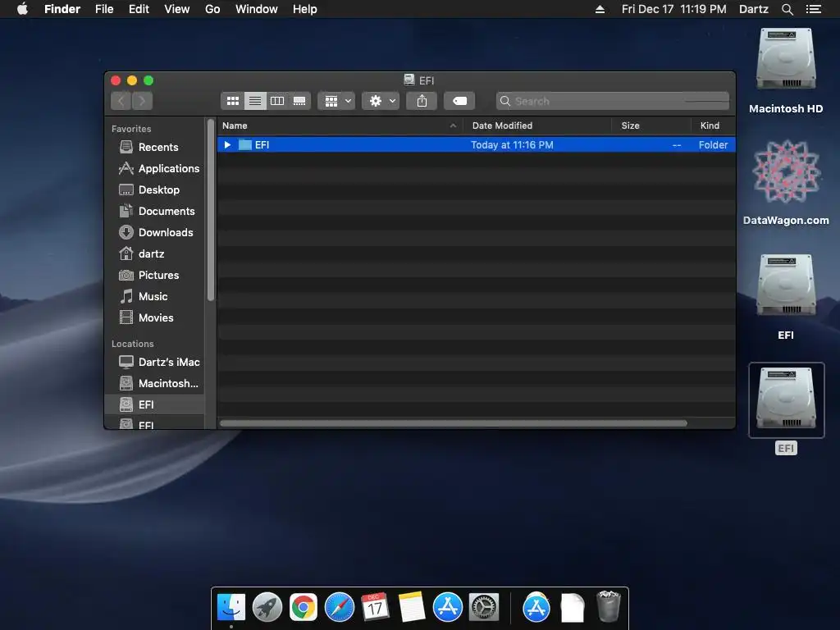Open Documents in the sidebar
Screen dimensions: 840x630
pyautogui.click(x=155, y=211)
